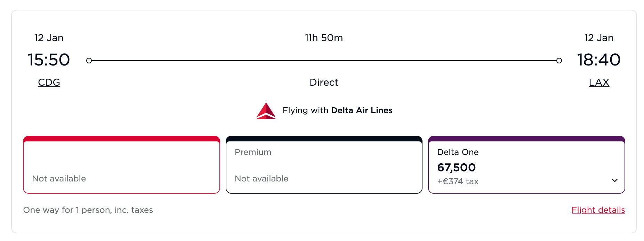The height and width of the screenshot is (241, 644).
Task: Click the arrival circle on the flight timeline
Action: (559, 60)
